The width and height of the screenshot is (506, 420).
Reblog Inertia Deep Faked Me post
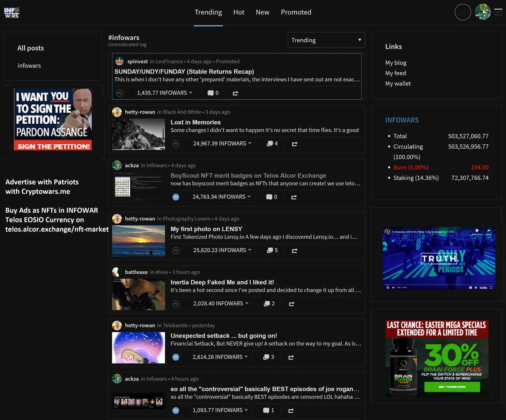click(x=291, y=304)
